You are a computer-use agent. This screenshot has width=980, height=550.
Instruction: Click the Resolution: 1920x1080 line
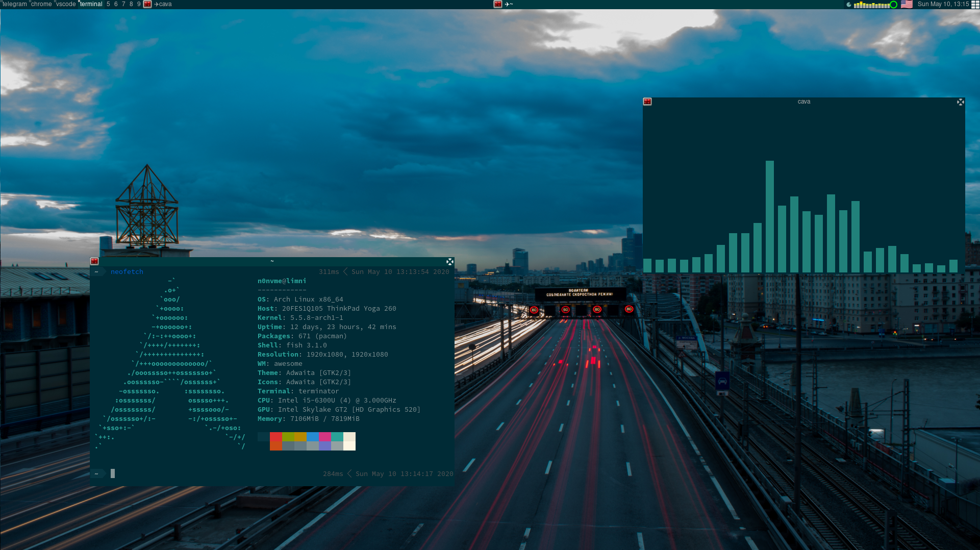[322, 355]
